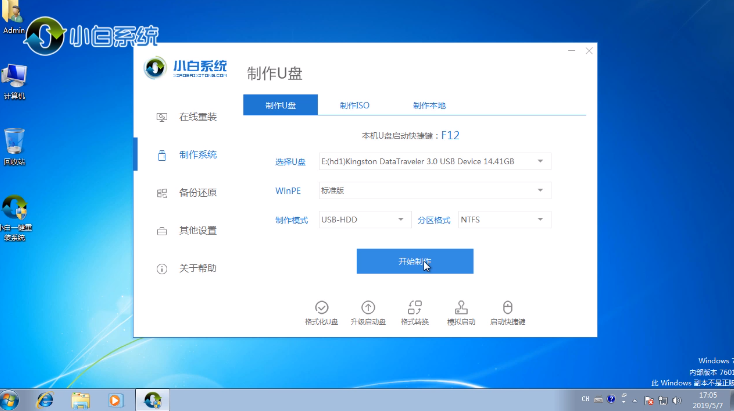Launch the 模拟启动 tool
The image size is (734, 411).
461,309
